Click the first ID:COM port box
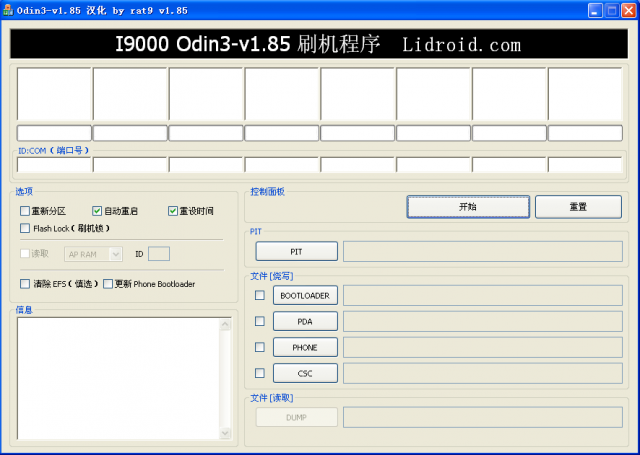Screen dimensions: 640x455 click(54, 165)
